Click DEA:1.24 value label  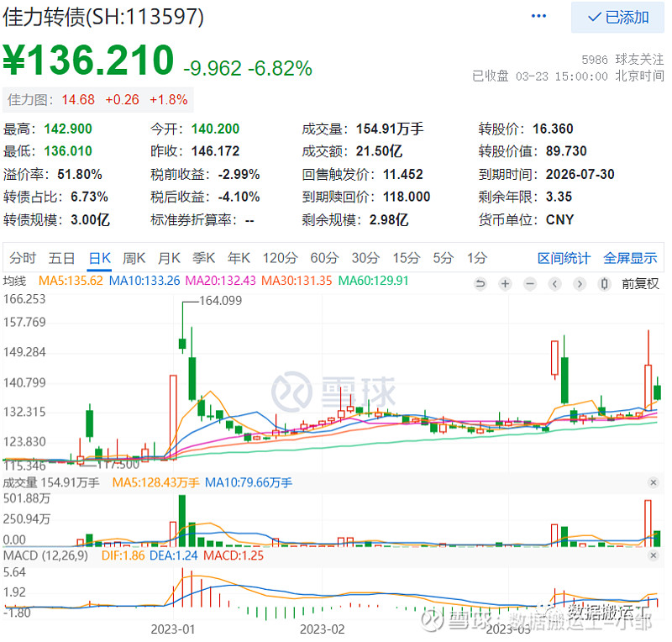tap(174, 555)
